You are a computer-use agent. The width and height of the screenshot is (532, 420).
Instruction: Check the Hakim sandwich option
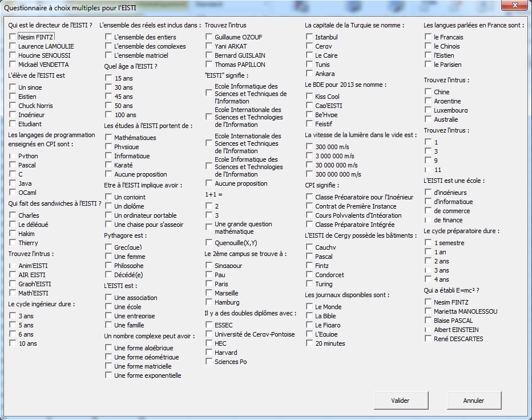coord(13,234)
